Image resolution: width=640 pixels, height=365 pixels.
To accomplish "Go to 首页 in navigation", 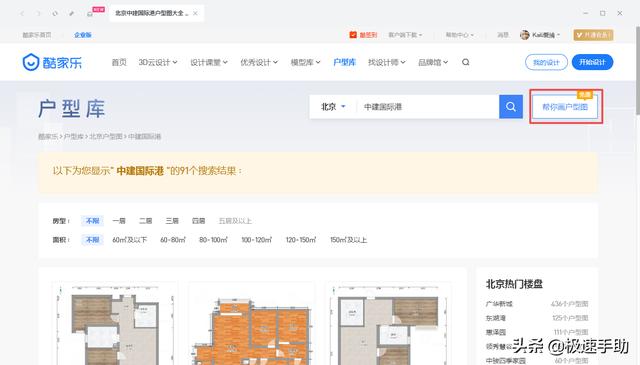I will coord(119,62).
